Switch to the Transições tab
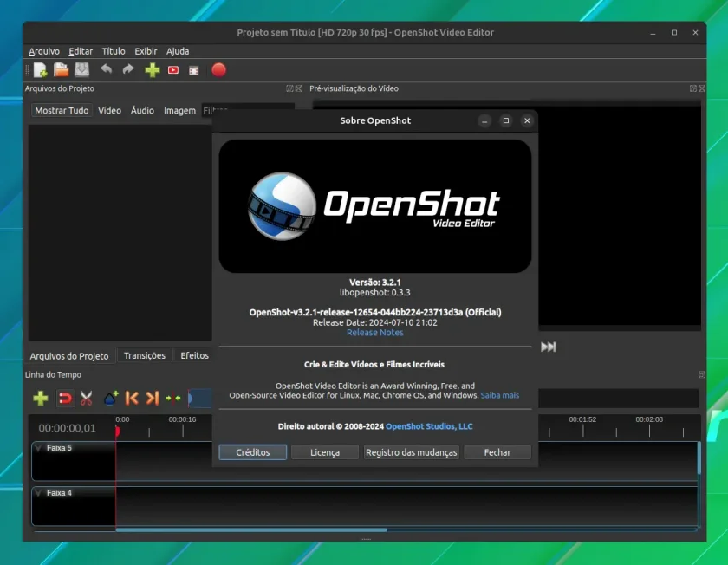728x565 pixels. tap(145, 355)
